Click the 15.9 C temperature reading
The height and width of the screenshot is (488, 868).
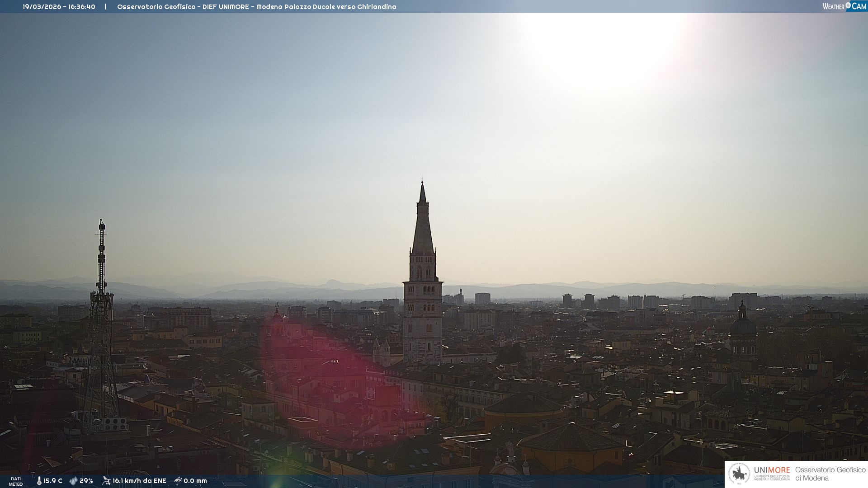[53, 481]
